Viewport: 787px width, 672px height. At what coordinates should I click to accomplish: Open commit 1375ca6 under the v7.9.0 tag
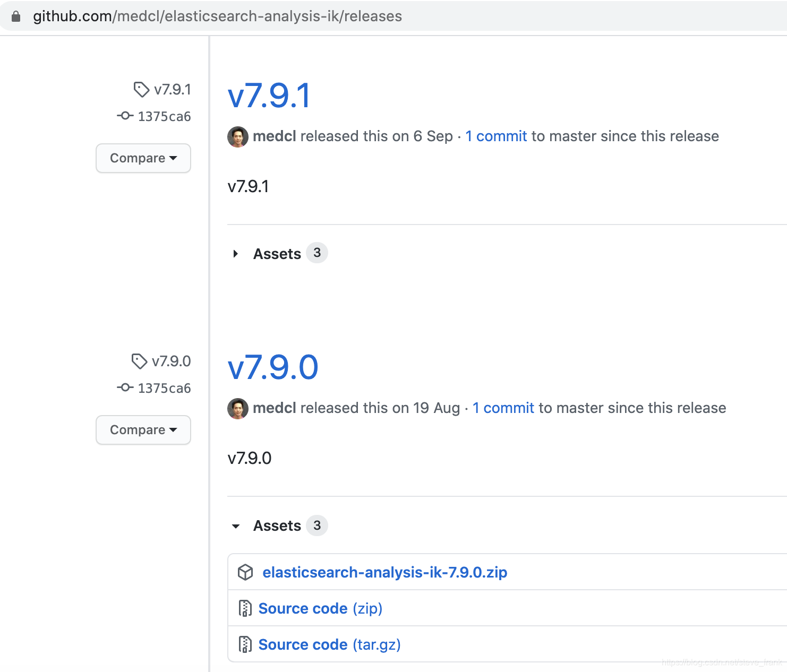[164, 388]
